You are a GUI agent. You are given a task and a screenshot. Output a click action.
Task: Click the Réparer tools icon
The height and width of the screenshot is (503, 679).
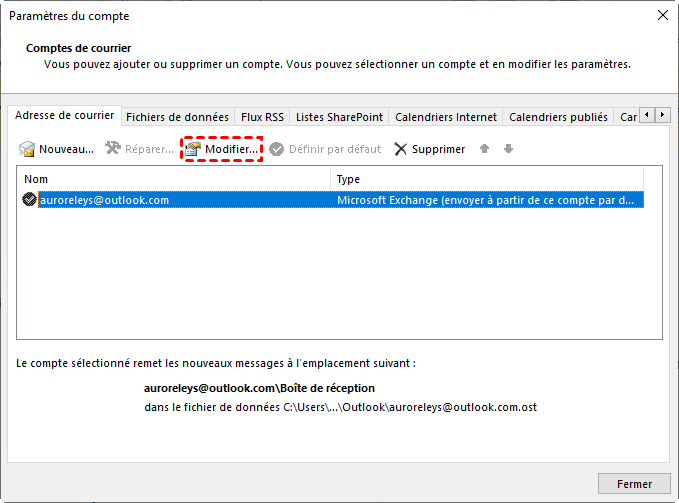point(113,148)
